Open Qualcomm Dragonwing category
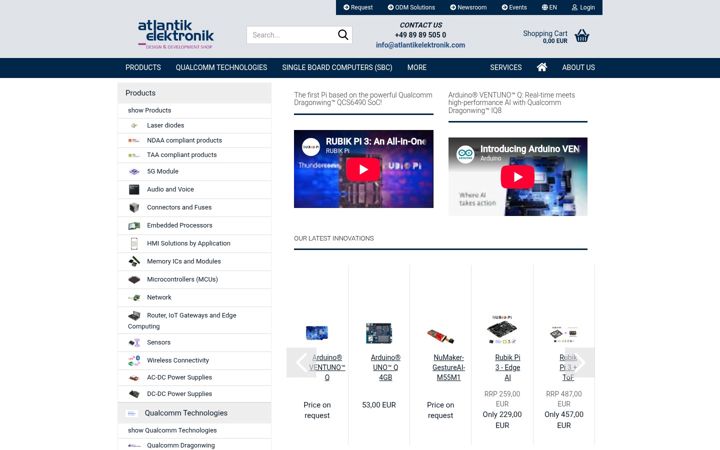Viewport: 720px width, 450px height. click(x=180, y=445)
